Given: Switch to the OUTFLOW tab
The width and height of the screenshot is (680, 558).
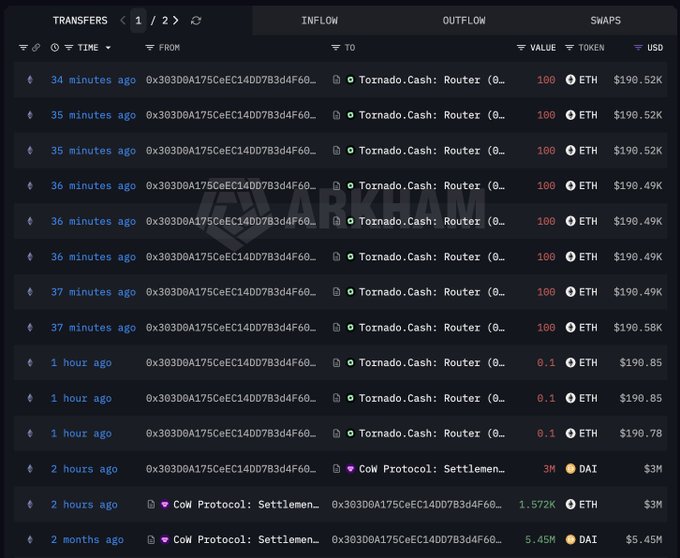Looking at the screenshot, I should [x=464, y=20].
